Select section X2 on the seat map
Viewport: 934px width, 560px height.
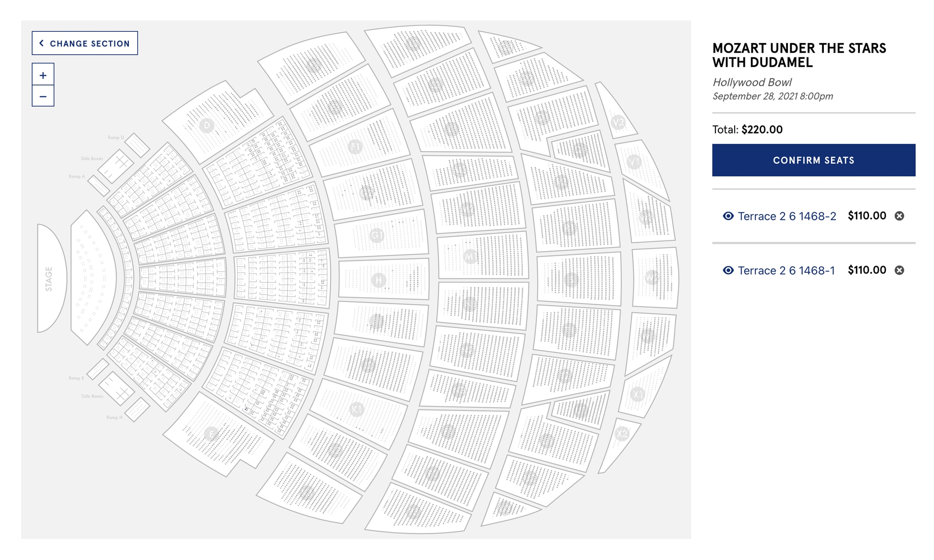point(622,434)
